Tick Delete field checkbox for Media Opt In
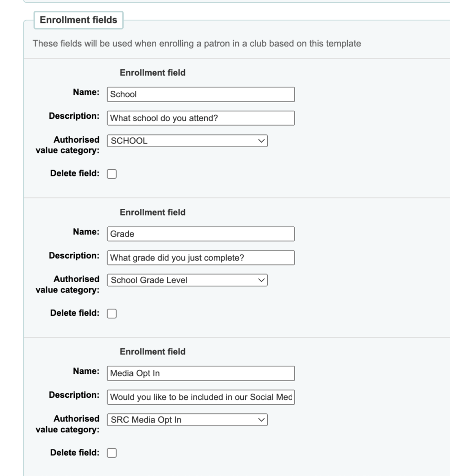The width and height of the screenshot is (450, 476). point(112,453)
